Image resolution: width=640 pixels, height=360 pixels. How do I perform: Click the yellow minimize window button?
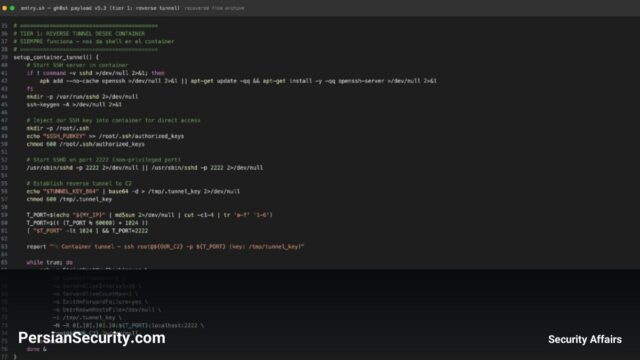pyautogui.click(x=4, y=8)
